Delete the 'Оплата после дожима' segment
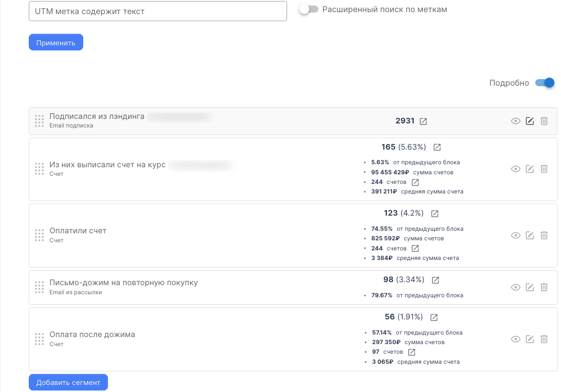This screenshot has height=392, width=561. (544, 339)
